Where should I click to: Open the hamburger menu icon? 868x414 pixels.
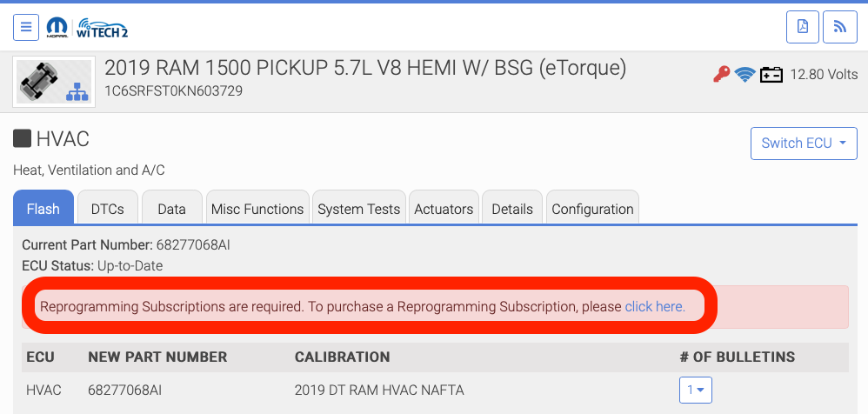pyautogui.click(x=25, y=26)
